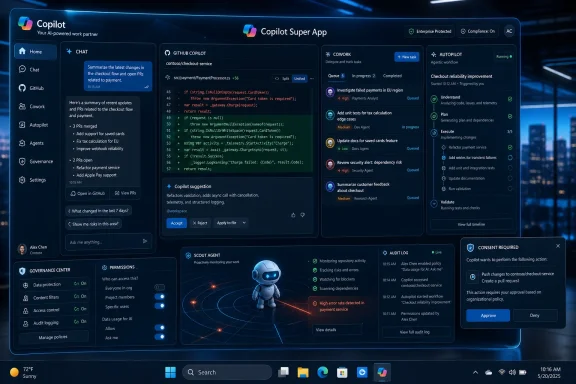Viewport: 576px width, 384px height.
Task: Switch to the Queue tab in Cowork
Action: click(x=336, y=76)
